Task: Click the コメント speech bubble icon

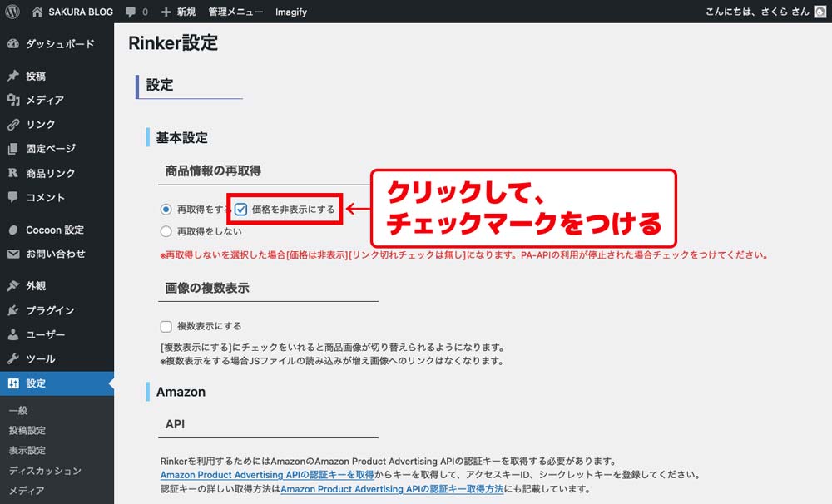Action: click(x=13, y=197)
